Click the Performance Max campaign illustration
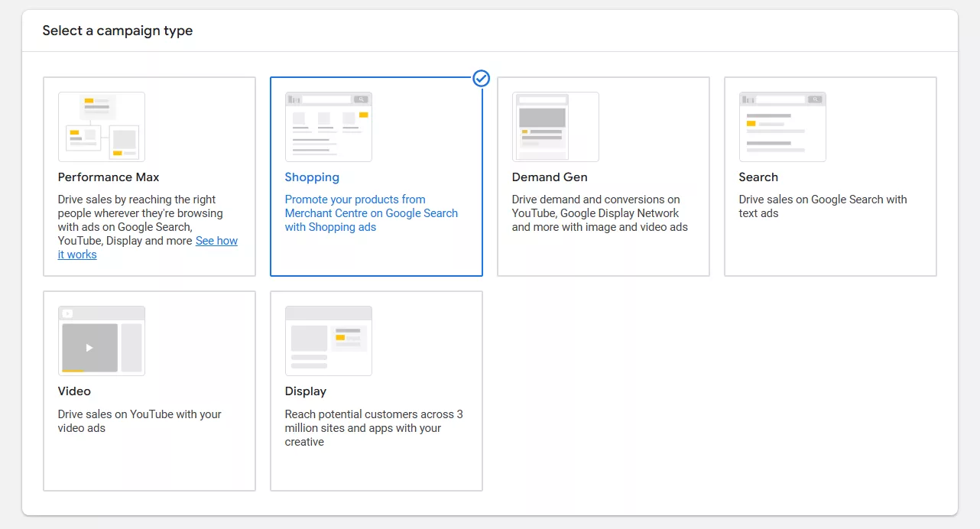 click(x=101, y=127)
